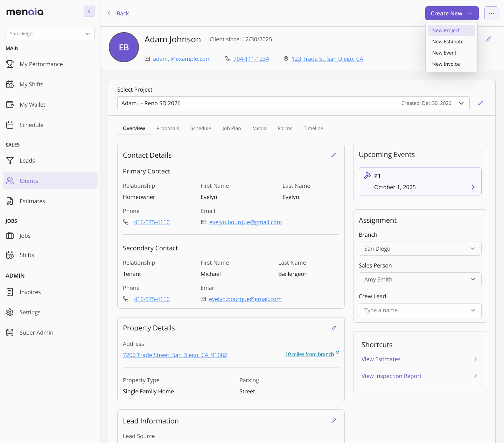
Task: Select New Project from the menu
Action: [x=451, y=30]
